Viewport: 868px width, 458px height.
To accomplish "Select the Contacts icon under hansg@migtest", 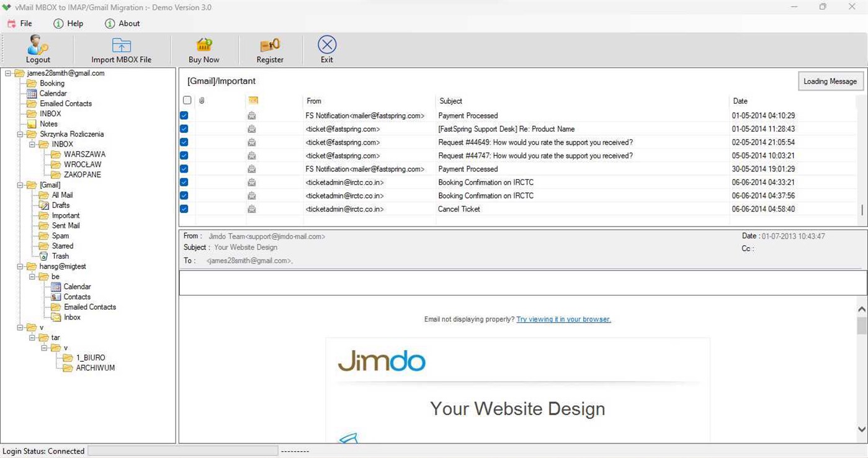I will click(x=55, y=297).
